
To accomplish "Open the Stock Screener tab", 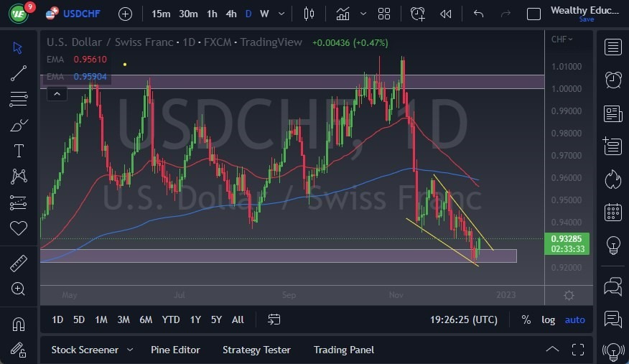I will [x=85, y=350].
